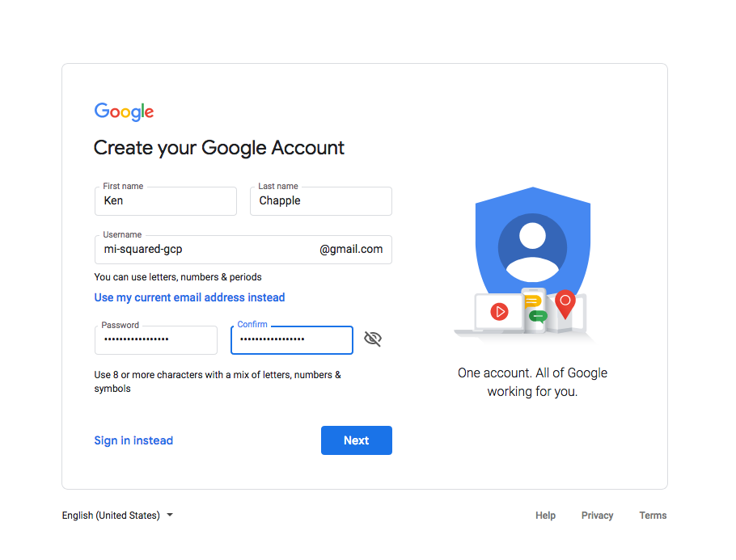
Task: Open the Privacy link
Action: 597,515
